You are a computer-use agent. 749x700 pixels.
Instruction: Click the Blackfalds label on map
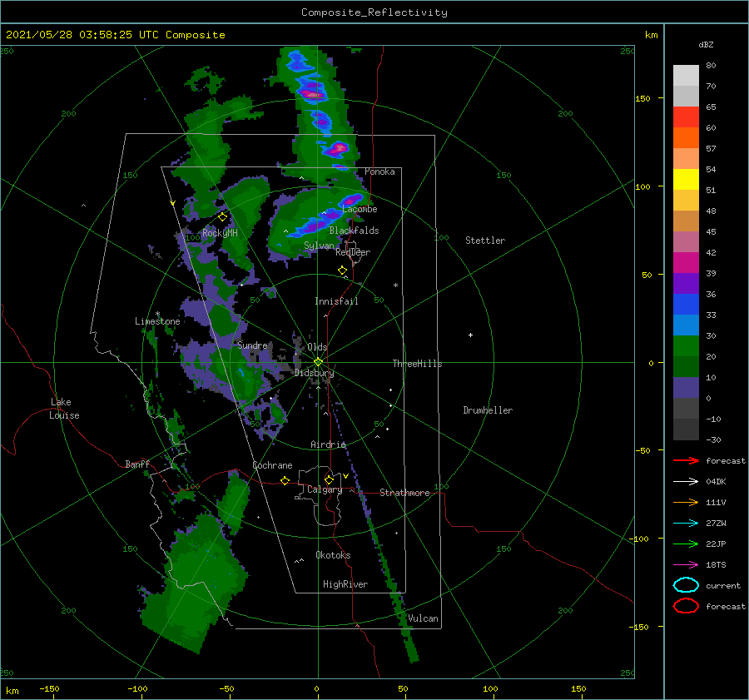coord(354,231)
